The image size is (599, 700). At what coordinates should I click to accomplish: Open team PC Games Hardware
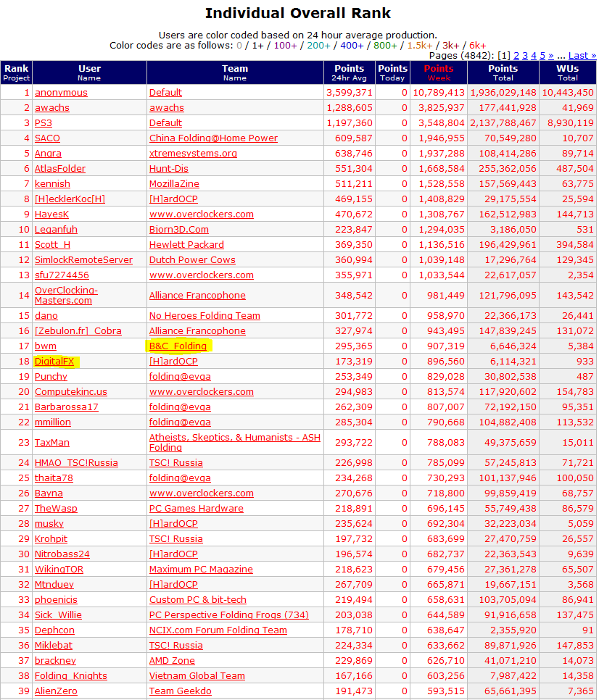[196, 508]
